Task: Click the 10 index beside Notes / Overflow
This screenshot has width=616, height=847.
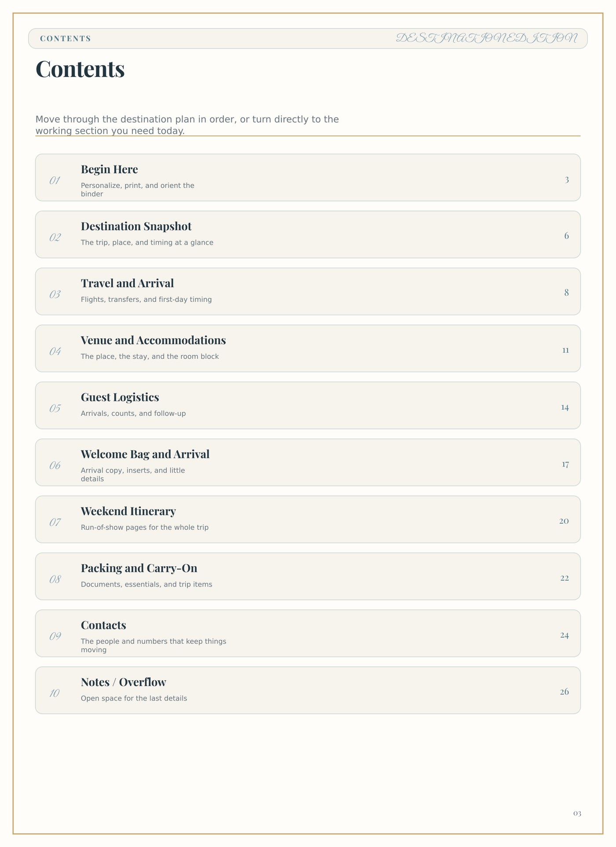Action: (x=55, y=693)
